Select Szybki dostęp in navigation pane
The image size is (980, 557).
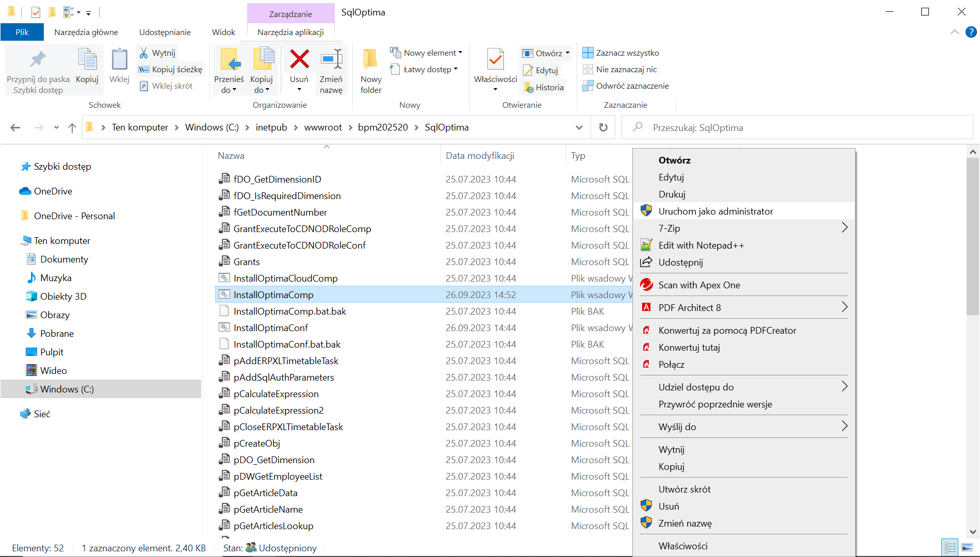coord(62,166)
